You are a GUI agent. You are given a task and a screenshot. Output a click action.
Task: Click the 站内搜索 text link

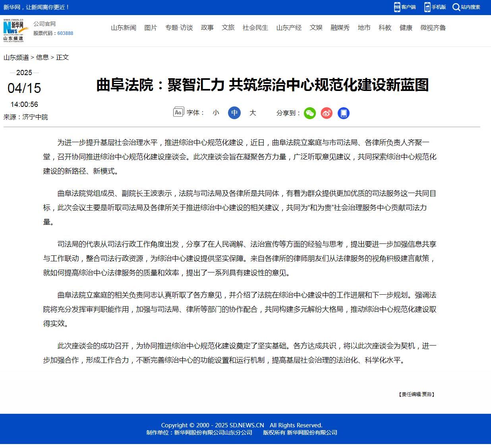tap(471, 7)
